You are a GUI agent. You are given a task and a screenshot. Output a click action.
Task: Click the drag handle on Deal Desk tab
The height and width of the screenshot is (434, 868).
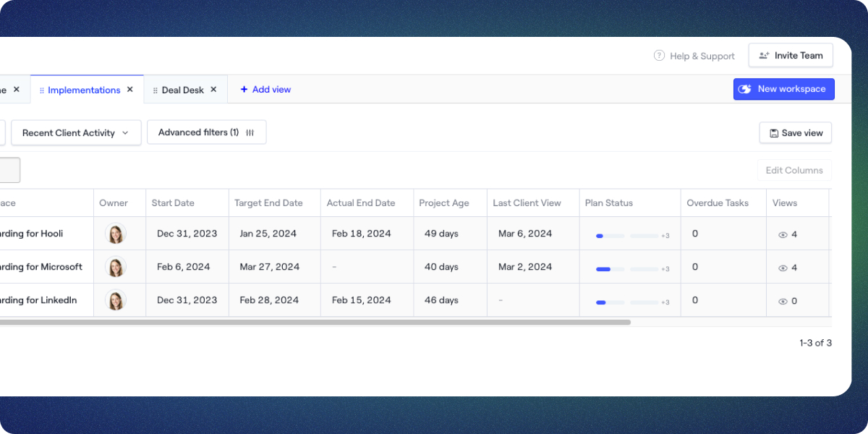tap(156, 90)
